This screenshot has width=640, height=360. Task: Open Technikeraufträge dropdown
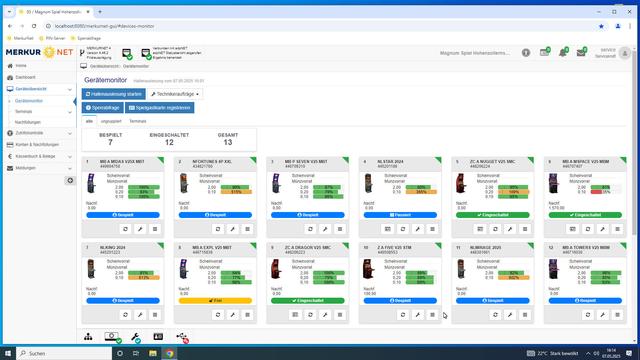coord(175,94)
